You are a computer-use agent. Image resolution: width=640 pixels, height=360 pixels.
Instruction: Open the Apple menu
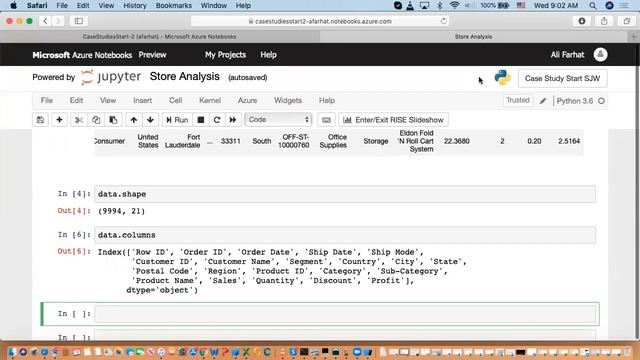click(x=13, y=6)
